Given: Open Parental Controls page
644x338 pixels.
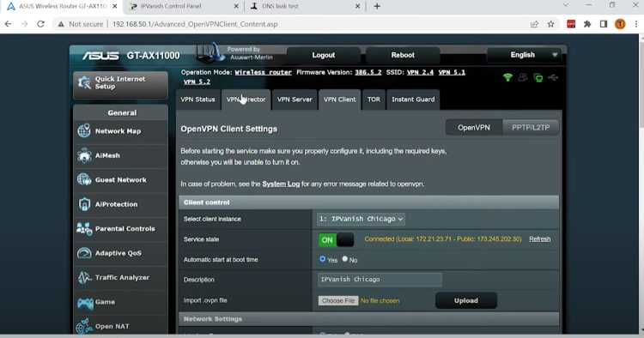Looking at the screenshot, I should (120, 228).
